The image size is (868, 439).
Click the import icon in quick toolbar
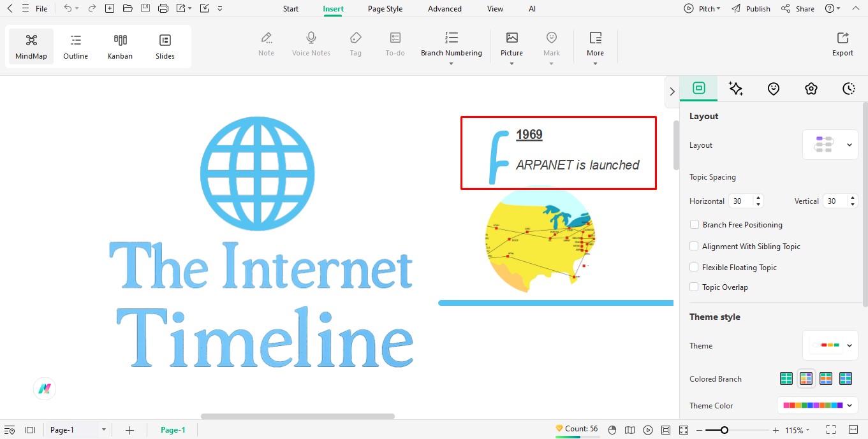click(205, 8)
